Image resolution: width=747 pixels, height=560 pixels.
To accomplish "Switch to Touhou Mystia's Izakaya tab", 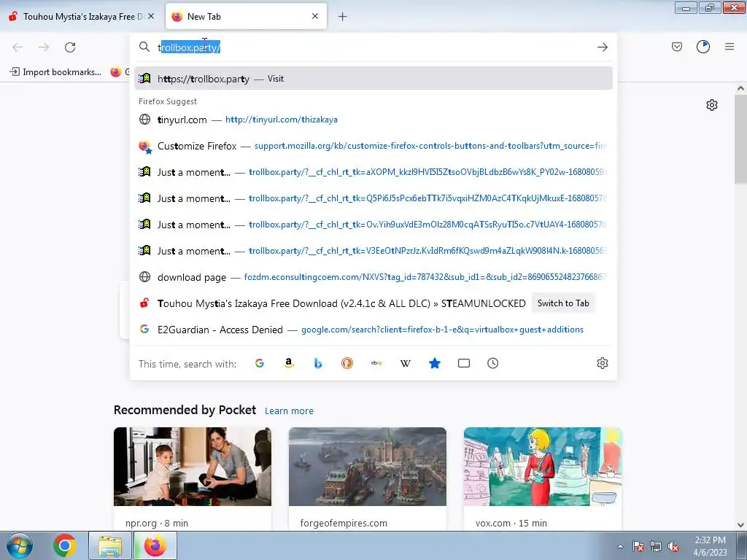I will point(82,16).
